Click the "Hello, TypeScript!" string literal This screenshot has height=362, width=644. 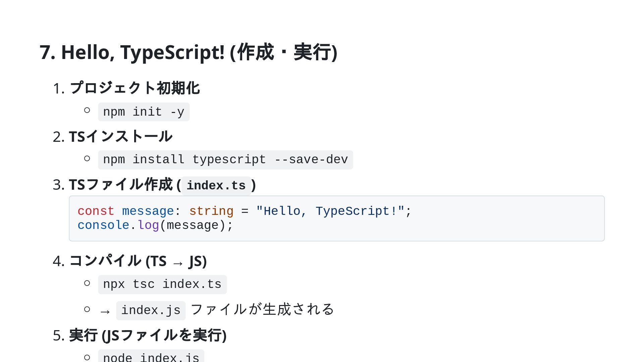pos(330,211)
